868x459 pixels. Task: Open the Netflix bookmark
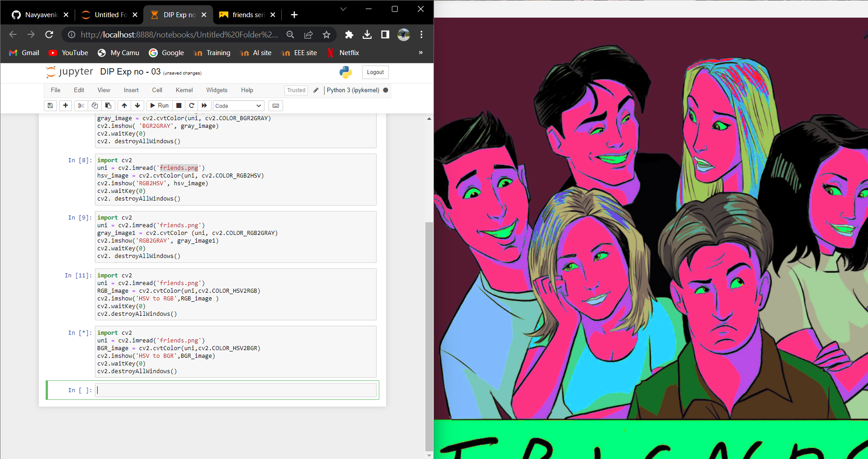(343, 53)
